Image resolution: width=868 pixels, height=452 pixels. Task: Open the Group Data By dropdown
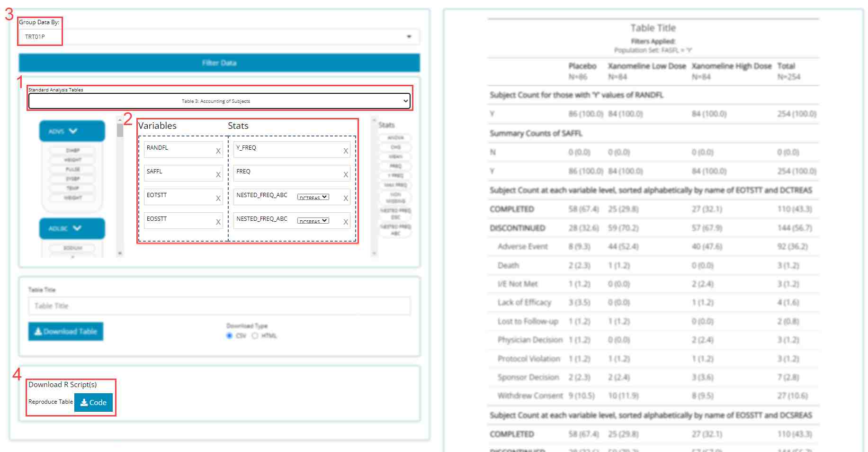tap(219, 36)
